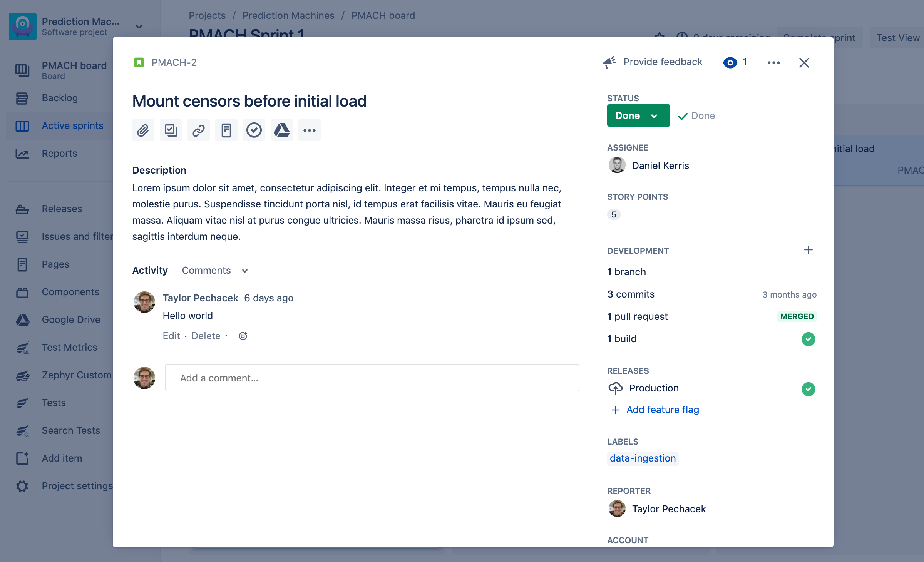Click the checkmark/approval icon in toolbar
Screen dimensions: 924x562
(254, 130)
